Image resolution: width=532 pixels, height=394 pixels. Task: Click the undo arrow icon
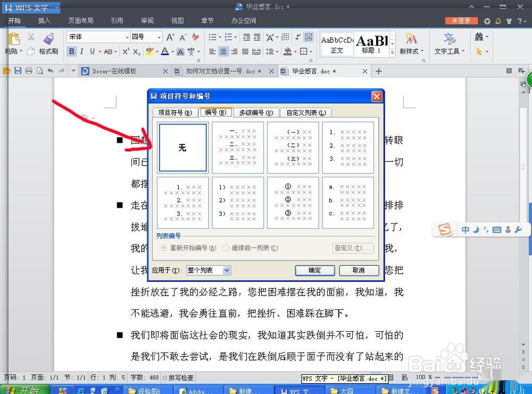pyautogui.click(x=51, y=71)
